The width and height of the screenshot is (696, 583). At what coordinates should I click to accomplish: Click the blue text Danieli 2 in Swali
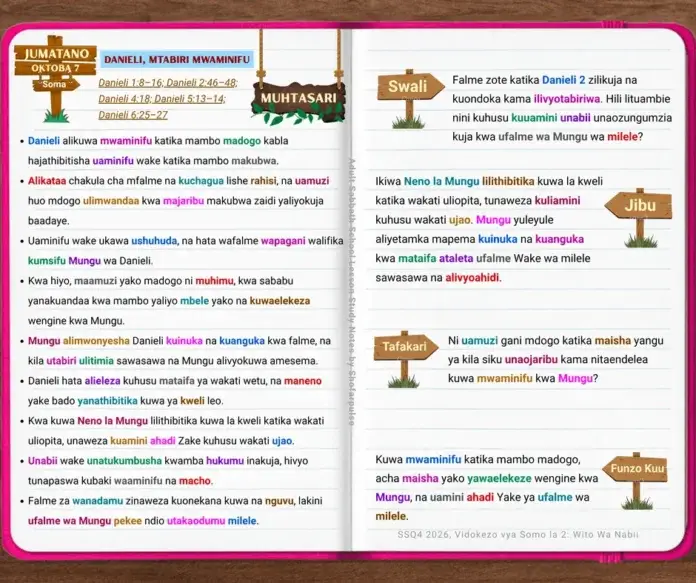pyautogui.click(x=563, y=80)
